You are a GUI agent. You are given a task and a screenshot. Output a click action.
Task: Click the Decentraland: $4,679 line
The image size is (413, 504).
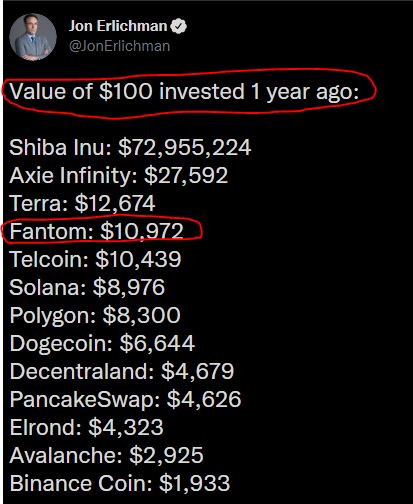click(122, 371)
